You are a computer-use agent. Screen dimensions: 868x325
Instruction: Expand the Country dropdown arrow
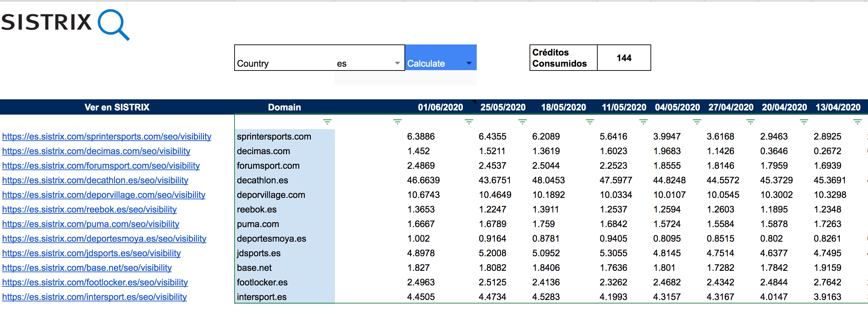point(397,63)
